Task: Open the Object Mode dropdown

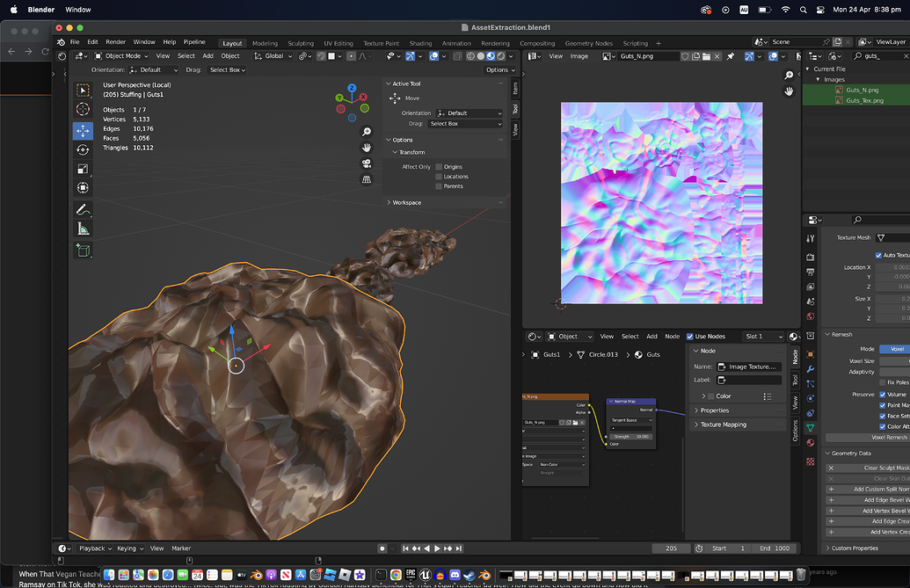Action: tap(121, 56)
